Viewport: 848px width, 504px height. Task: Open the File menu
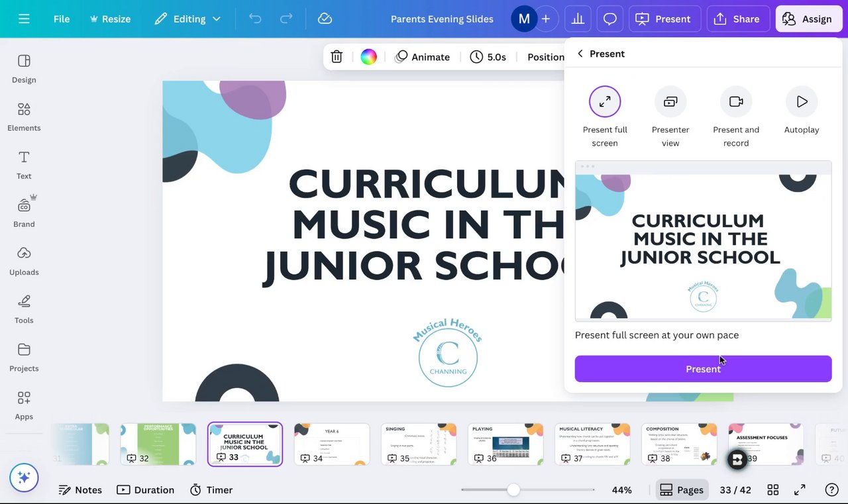coord(62,19)
